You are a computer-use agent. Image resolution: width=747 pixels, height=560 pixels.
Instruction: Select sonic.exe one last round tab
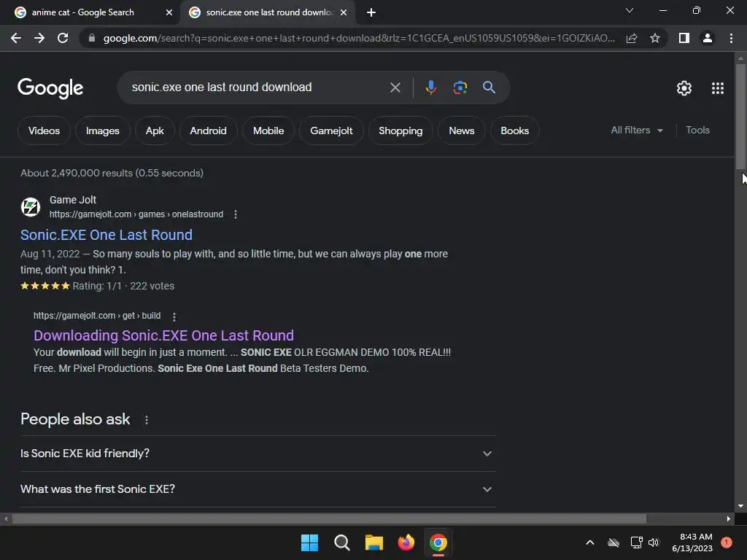[x=268, y=12]
